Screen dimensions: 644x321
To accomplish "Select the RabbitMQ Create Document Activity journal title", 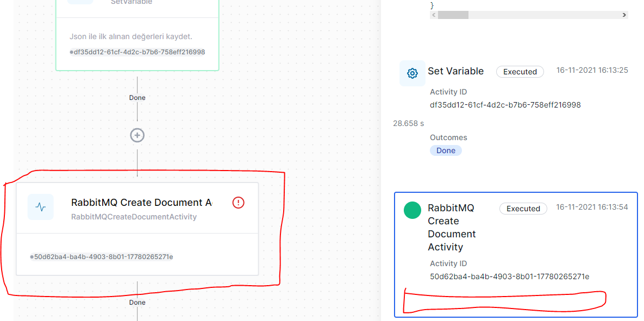I will click(452, 228).
